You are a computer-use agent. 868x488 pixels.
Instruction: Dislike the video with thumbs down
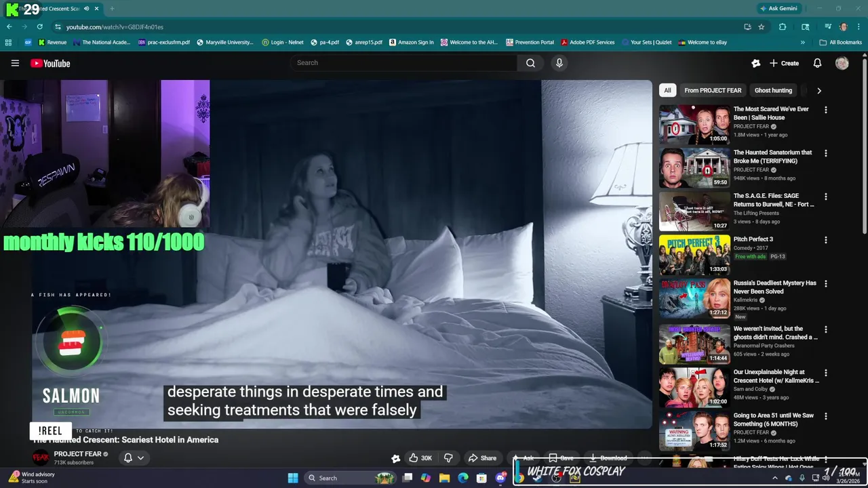[448, 457]
